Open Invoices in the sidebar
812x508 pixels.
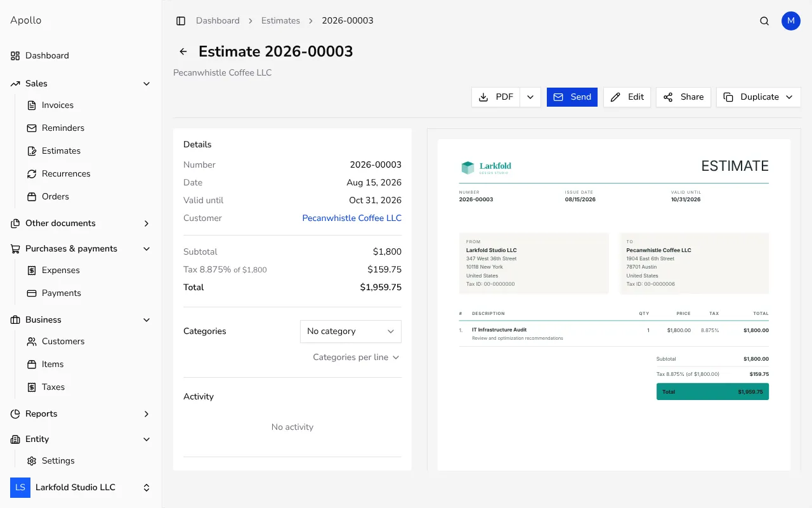(x=88, y=105)
